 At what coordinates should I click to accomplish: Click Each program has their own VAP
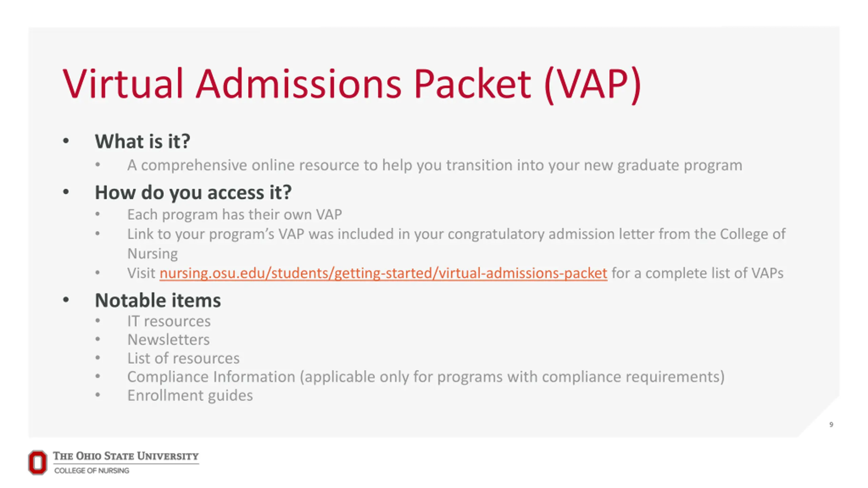coord(234,215)
